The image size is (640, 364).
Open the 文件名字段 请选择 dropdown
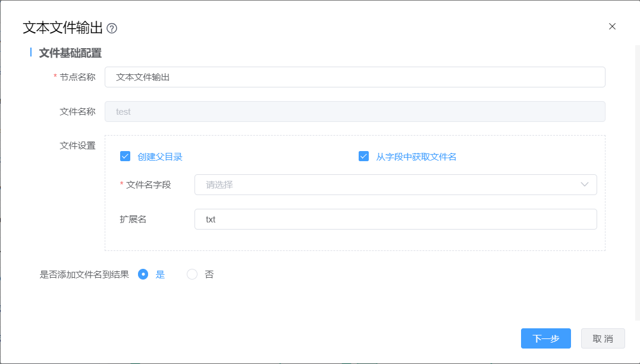pos(387,185)
